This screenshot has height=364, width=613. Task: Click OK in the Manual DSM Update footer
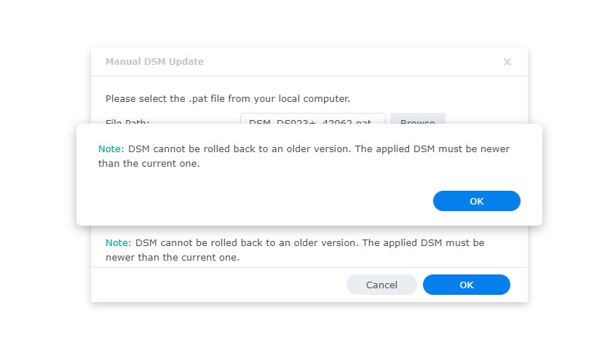pos(467,285)
